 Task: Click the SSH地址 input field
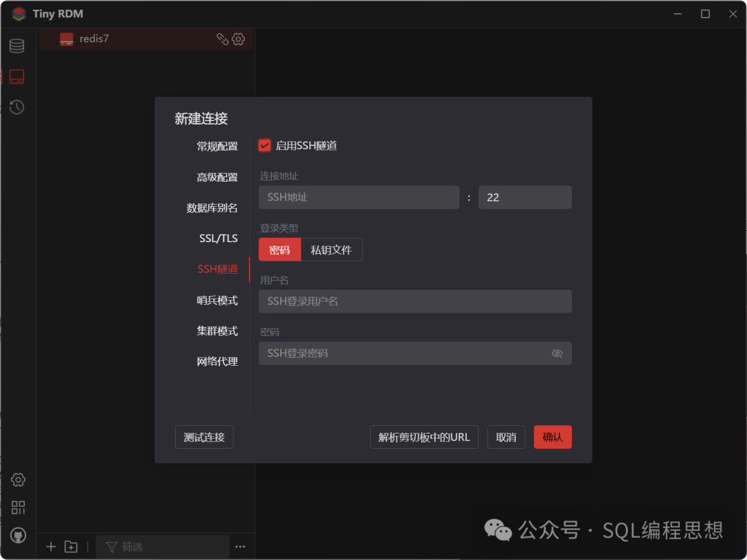pos(358,197)
